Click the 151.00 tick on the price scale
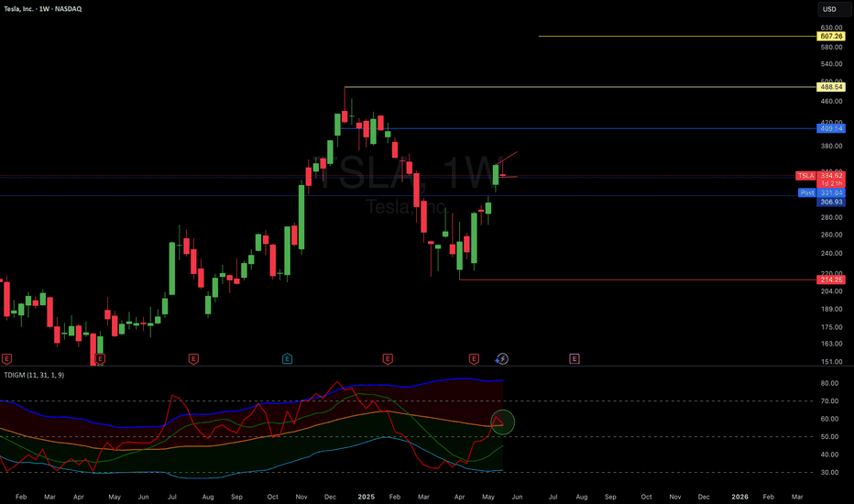854x504 pixels. pos(831,362)
